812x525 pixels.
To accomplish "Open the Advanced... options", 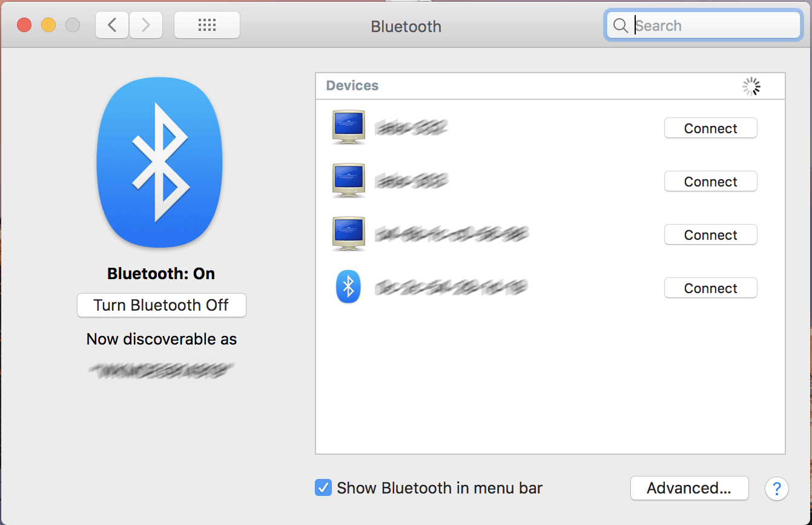I will click(x=689, y=488).
